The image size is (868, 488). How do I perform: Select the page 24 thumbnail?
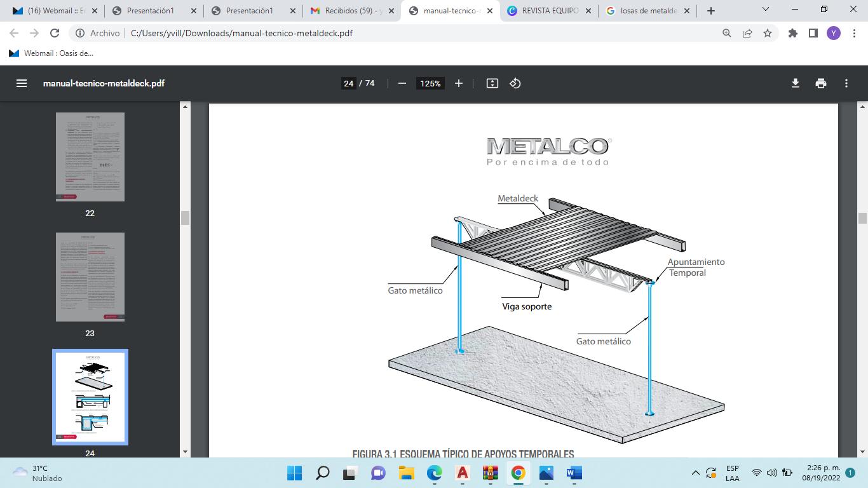click(90, 397)
